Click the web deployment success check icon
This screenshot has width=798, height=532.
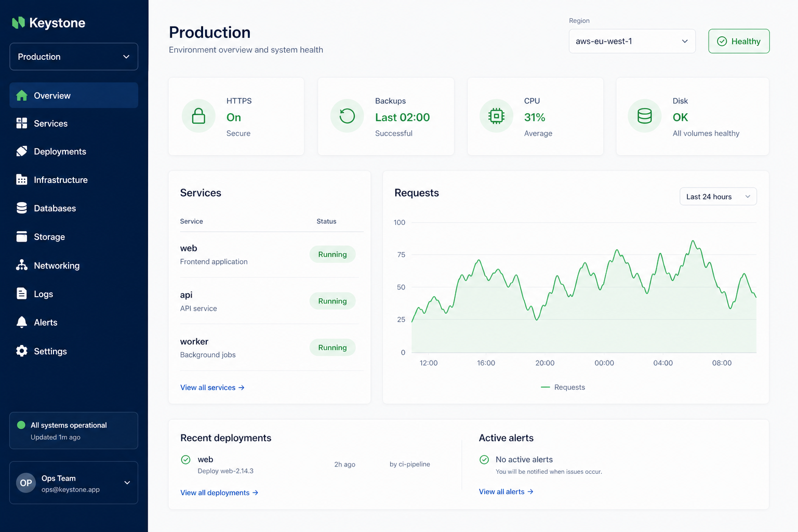click(x=185, y=459)
